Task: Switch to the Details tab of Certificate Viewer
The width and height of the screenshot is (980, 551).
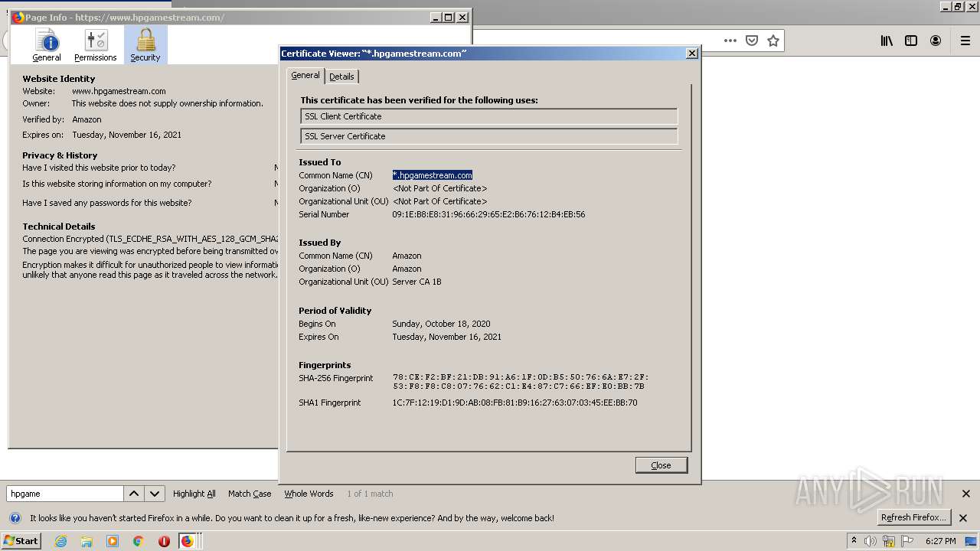Action: (x=341, y=77)
